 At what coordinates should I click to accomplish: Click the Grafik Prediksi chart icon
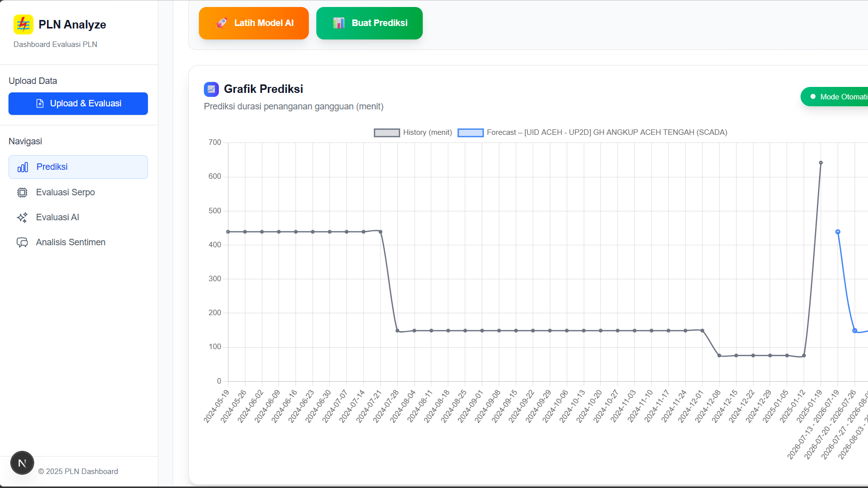click(211, 89)
